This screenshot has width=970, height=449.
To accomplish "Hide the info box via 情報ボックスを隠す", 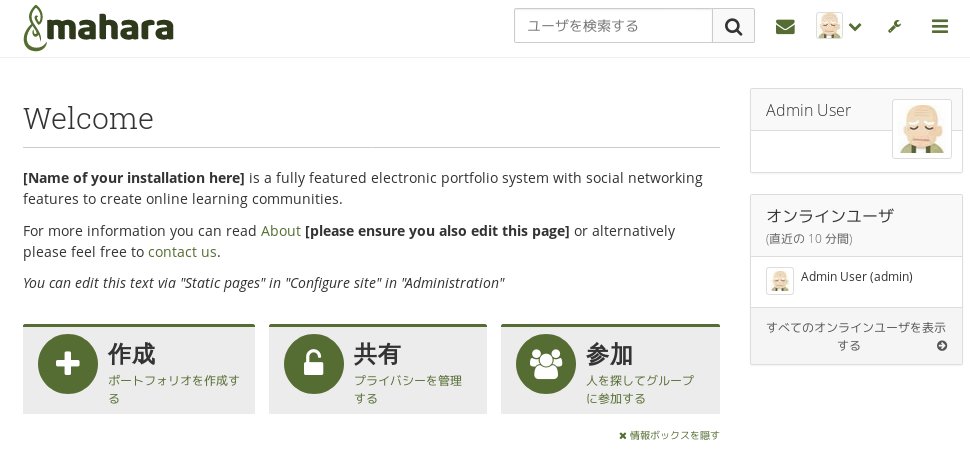I will pos(669,435).
